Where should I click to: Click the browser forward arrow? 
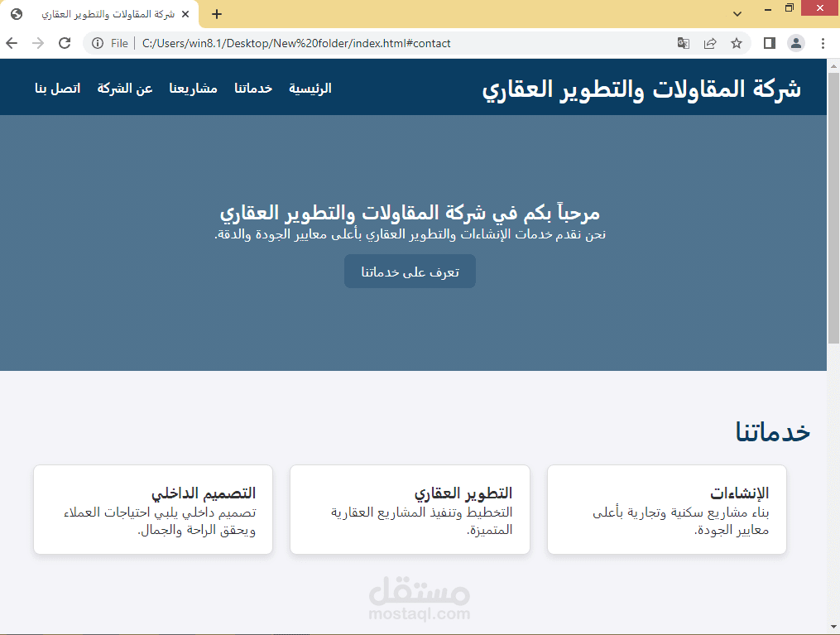[38, 43]
